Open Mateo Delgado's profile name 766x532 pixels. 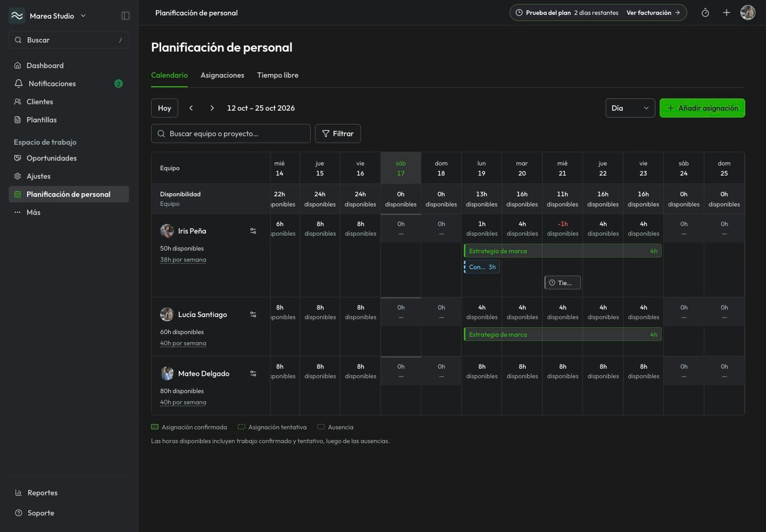204,373
